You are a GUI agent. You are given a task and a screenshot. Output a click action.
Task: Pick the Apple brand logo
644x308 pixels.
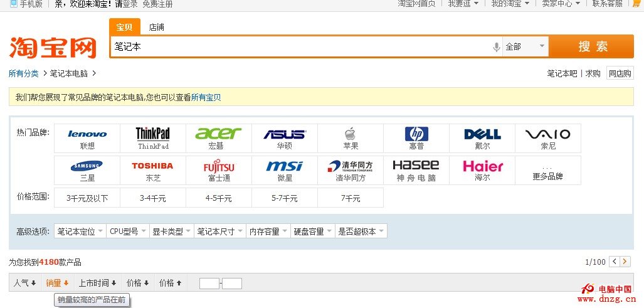pos(350,134)
